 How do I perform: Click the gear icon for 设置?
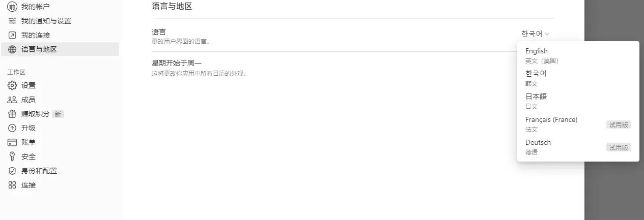pyautogui.click(x=12, y=85)
